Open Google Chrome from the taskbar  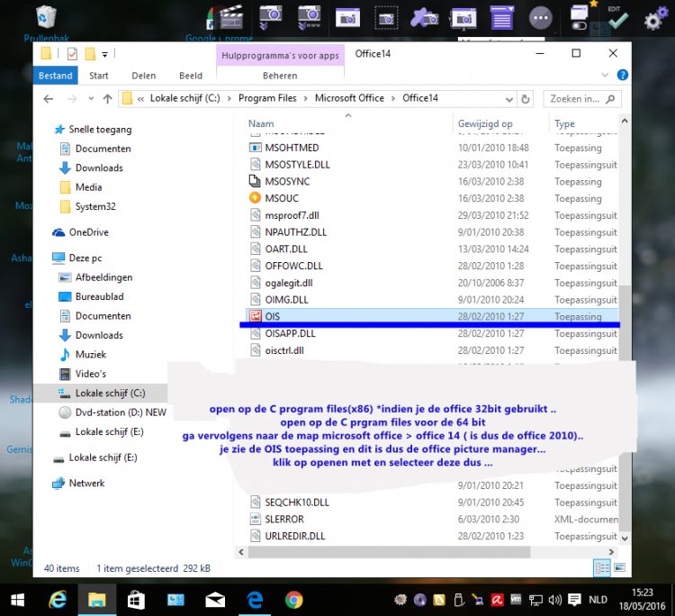293,599
